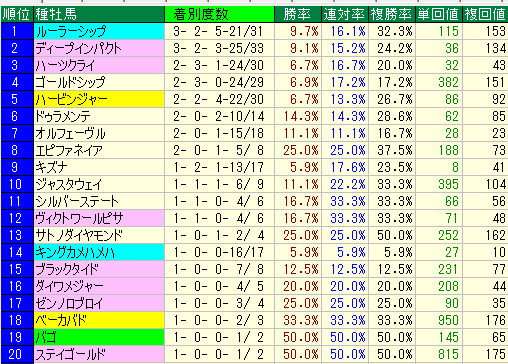Screen dimensions: 508x364
Task: Click the 複勝率 column header
Action: coord(392,14)
